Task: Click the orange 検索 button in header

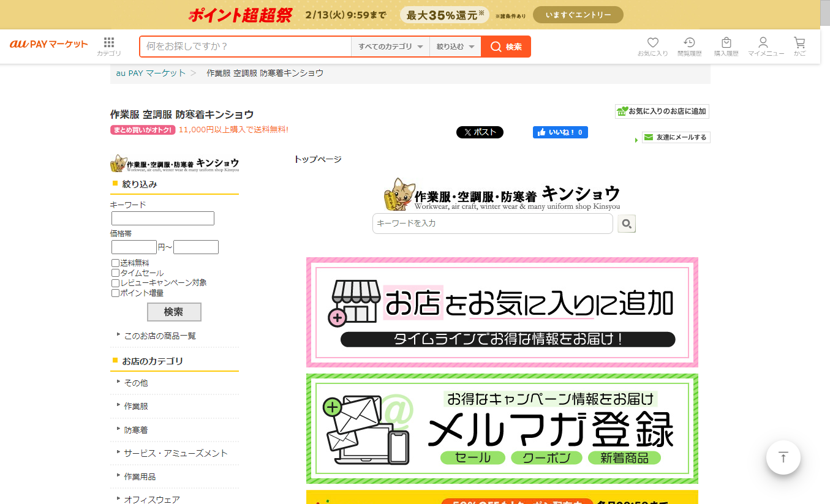Action: [506, 47]
